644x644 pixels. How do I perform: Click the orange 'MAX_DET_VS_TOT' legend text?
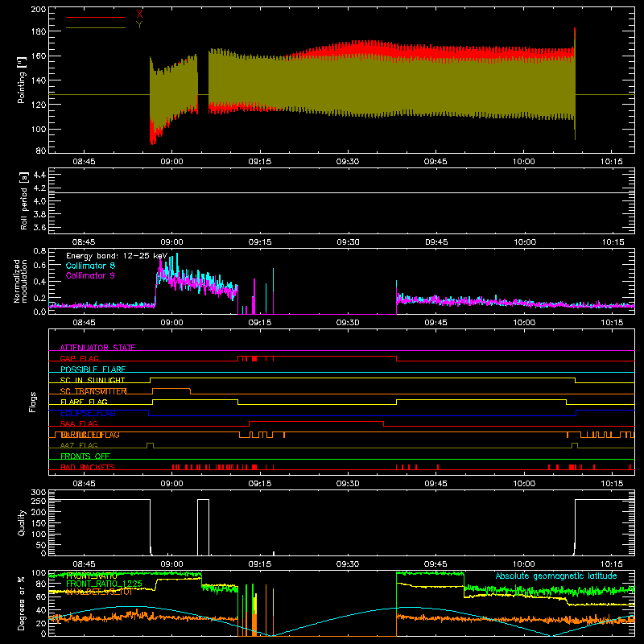click(x=99, y=592)
